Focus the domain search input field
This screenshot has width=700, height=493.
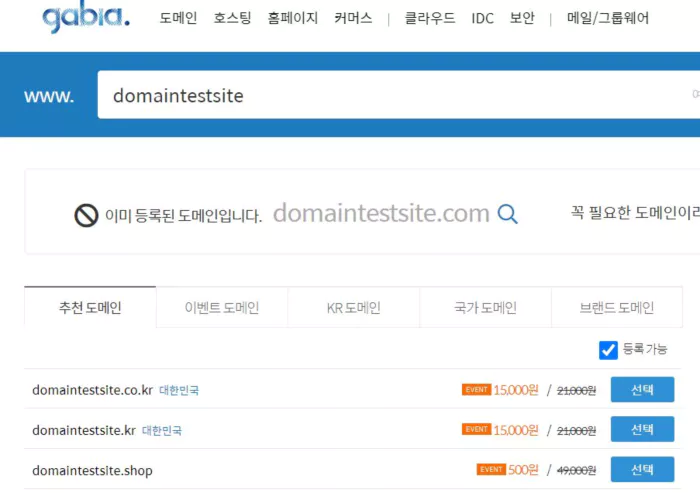click(399, 95)
